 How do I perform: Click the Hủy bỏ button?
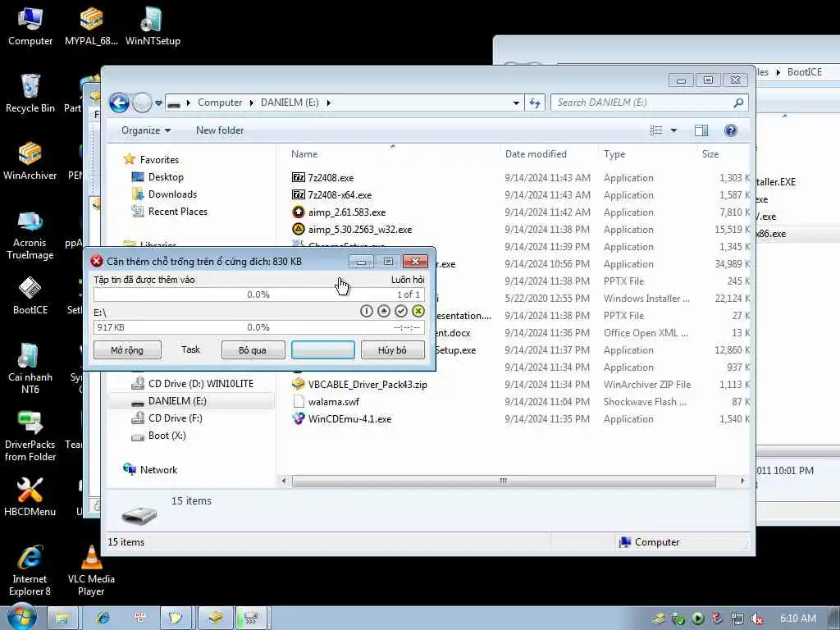[x=392, y=350]
